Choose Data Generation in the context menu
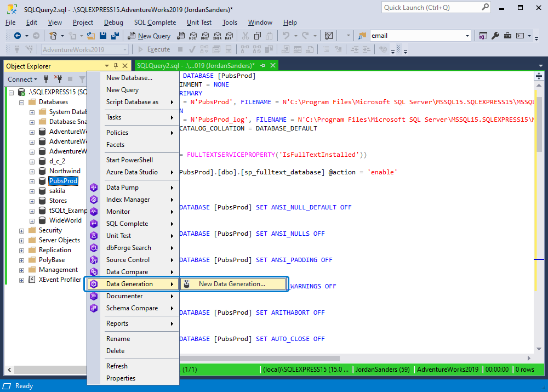Screen dimensions: 548x392 (132, 284)
